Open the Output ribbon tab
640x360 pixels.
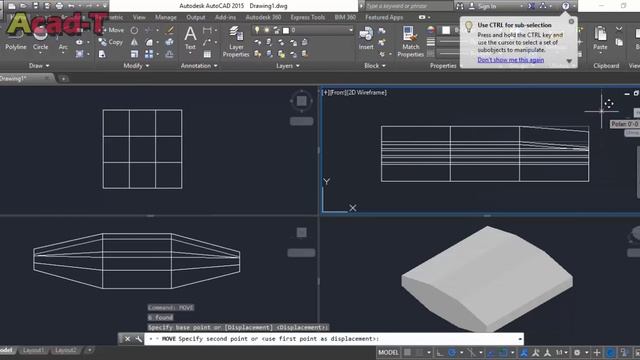[196, 17]
